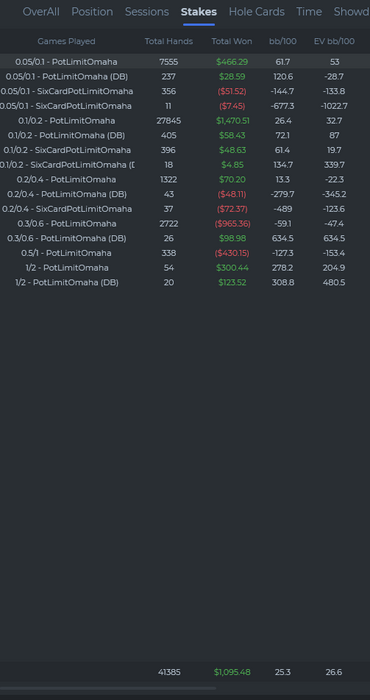The width and height of the screenshot is (370, 700).
Task: Click the $123.52 total won value
Action: (232, 283)
